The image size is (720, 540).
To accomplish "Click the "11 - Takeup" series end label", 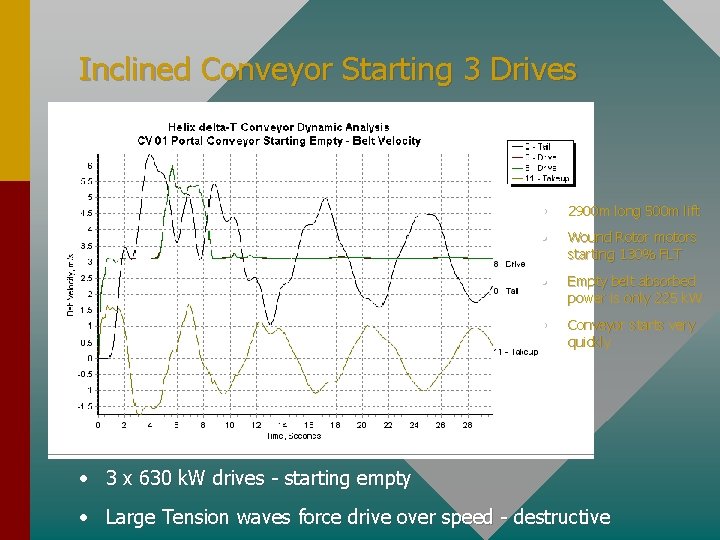I will (x=516, y=352).
